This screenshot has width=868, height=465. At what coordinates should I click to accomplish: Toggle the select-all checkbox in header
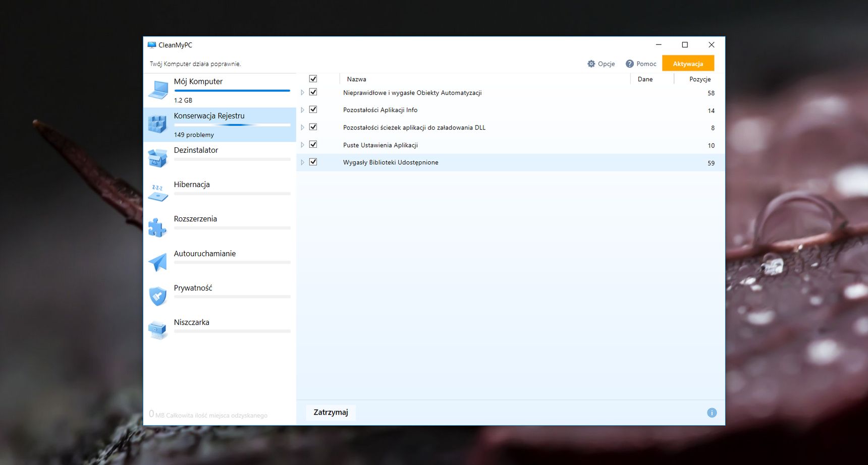click(x=313, y=79)
